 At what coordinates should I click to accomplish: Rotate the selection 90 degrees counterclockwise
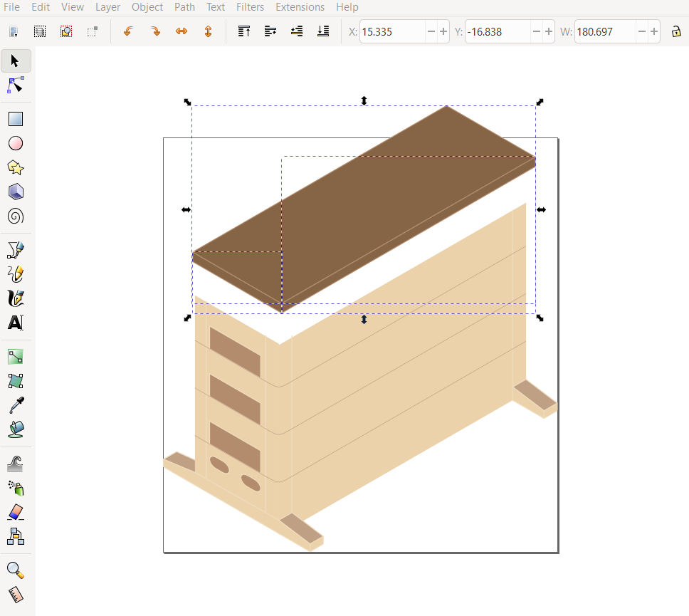tap(128, 31)
